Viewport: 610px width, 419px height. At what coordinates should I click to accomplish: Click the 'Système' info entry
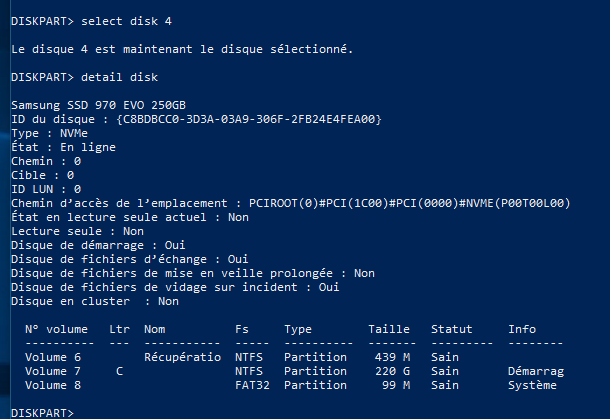pos(532,385)
